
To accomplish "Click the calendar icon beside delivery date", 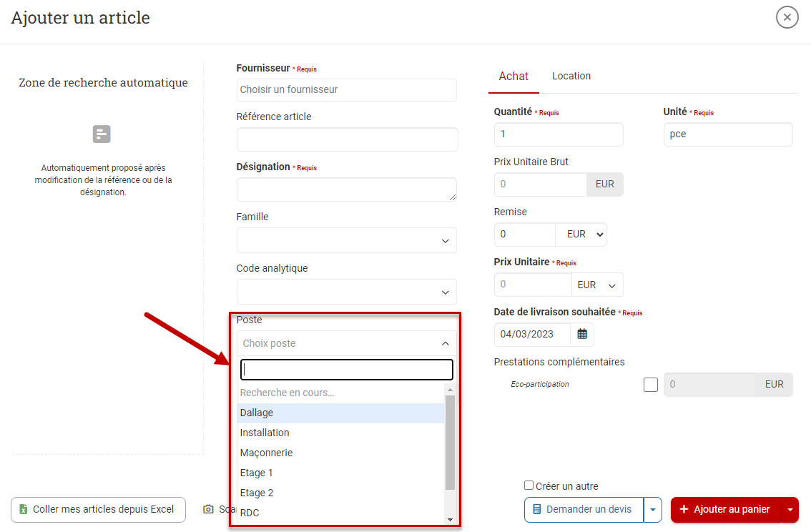I will pyautogui.click(x=582, y=334).
